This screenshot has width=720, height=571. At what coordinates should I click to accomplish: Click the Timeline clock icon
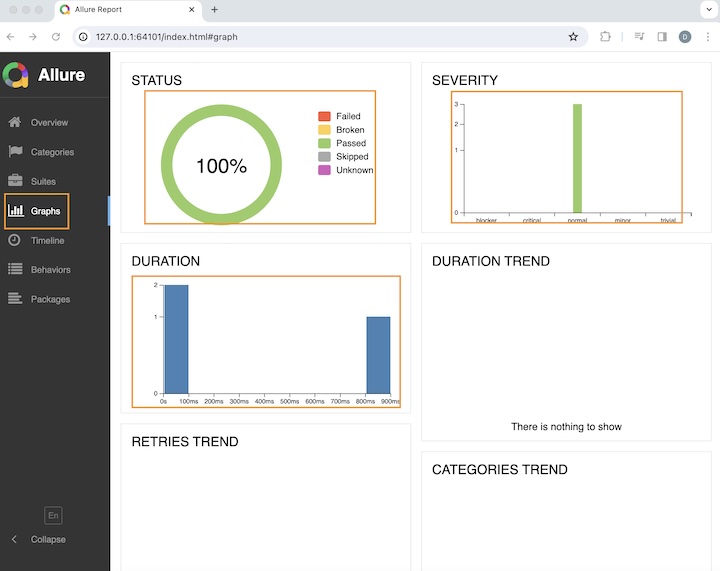(15, 240)
